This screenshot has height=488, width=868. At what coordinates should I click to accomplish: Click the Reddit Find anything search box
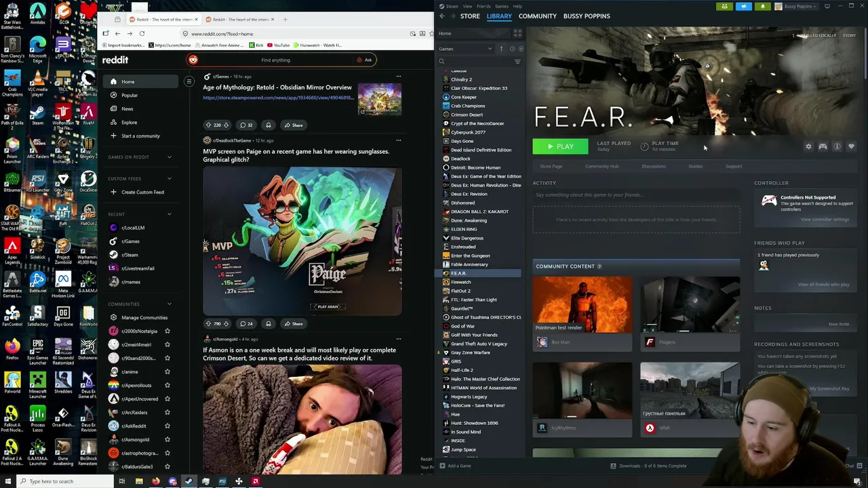275,60
